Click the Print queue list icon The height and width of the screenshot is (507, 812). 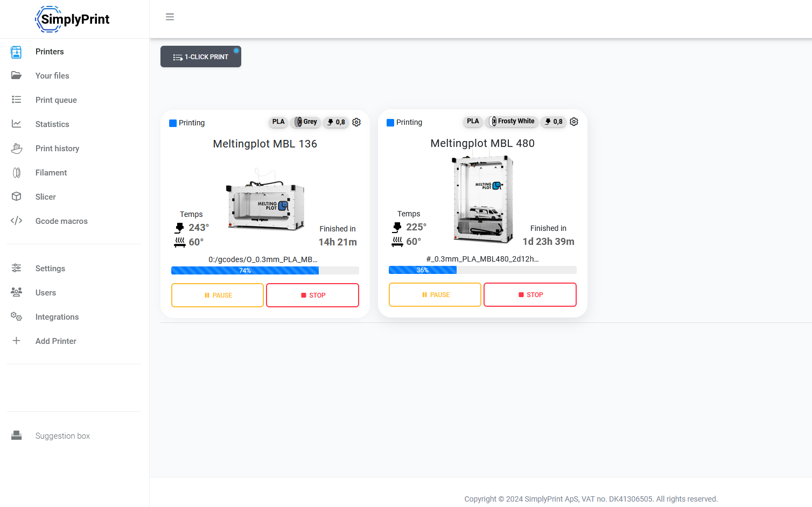pos(16,100)
